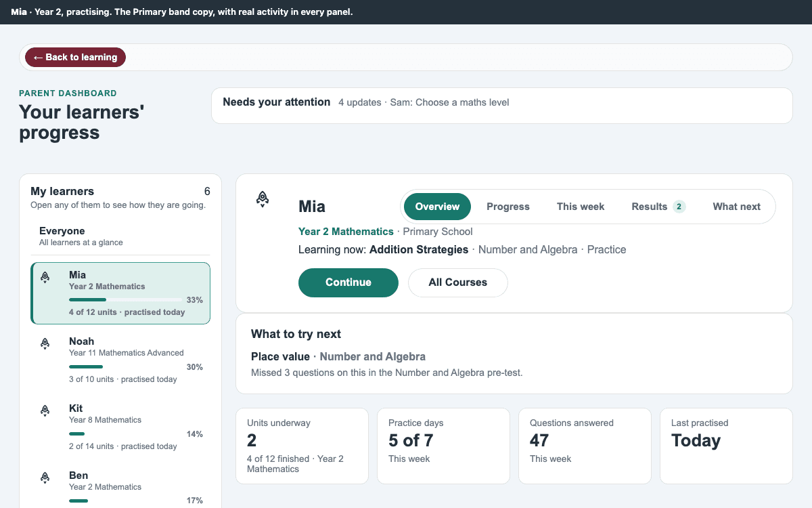Screen dimensions: 812x508
Task: Select Everyone in My learners list
Action: coord(120,236)
